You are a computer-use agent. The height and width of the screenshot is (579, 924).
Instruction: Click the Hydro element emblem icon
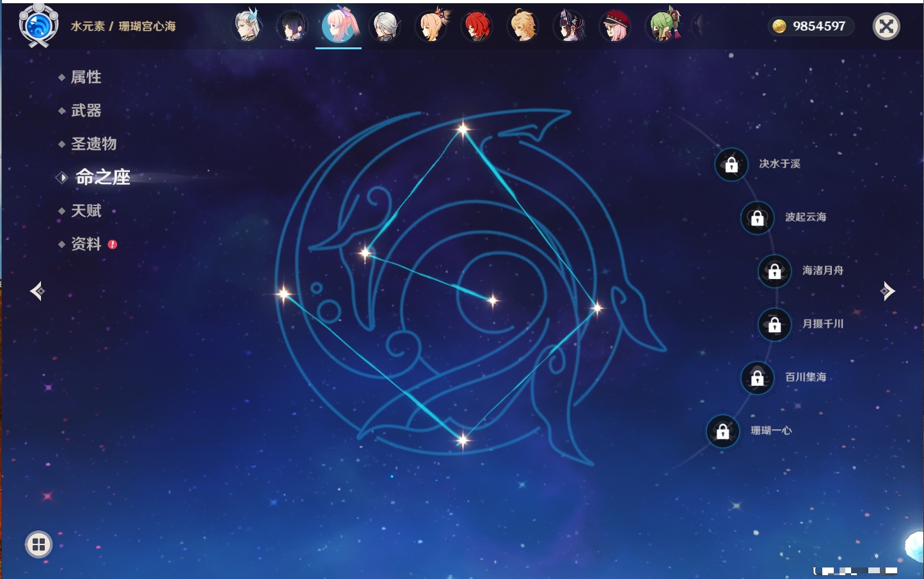point(38,26)
